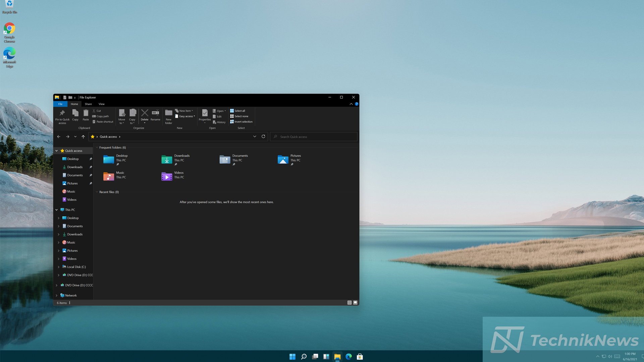644x362 pixels.
Task: Collapse the Frequent folders section
Action: click(97, 147)
